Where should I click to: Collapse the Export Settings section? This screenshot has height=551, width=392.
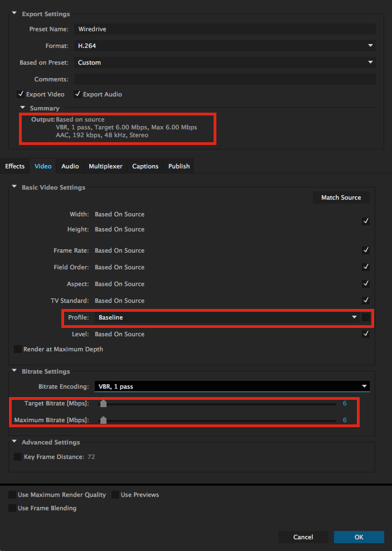[14, 13]
